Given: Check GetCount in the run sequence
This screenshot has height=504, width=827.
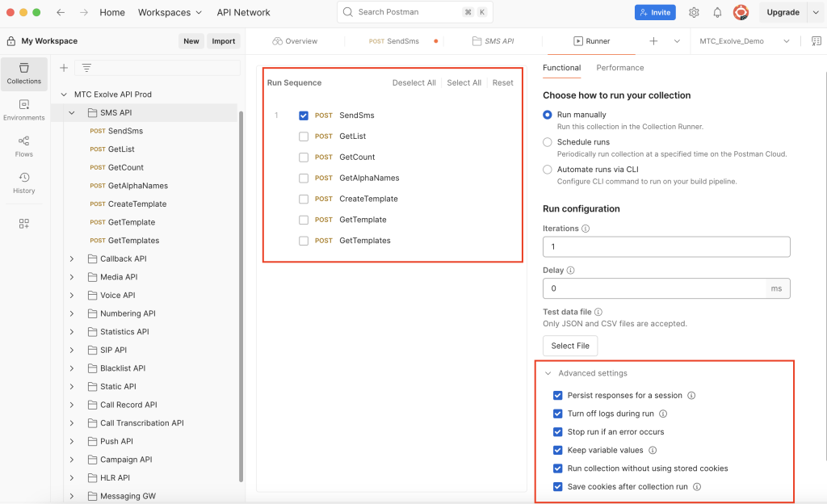Looking at the screenshot, I should (x=304, y=157).
